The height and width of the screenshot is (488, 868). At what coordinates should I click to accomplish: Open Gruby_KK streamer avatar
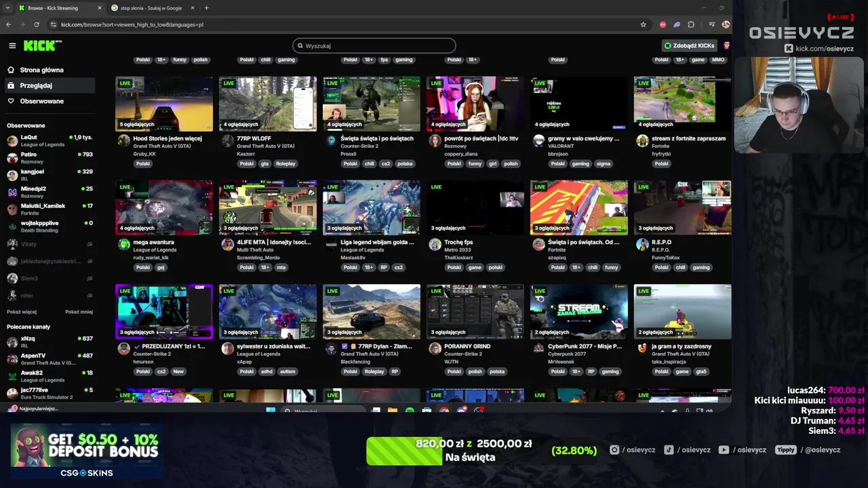(124, 140)
